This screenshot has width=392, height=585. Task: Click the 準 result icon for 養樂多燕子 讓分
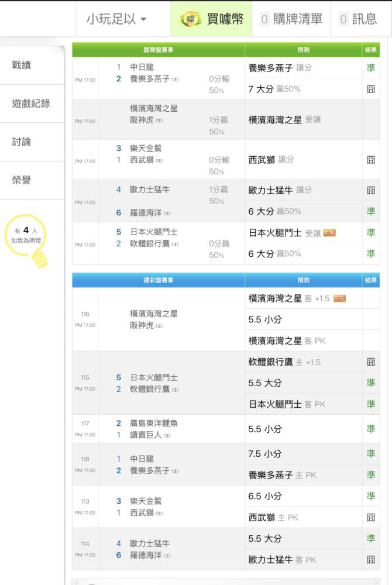pos(371,67)
